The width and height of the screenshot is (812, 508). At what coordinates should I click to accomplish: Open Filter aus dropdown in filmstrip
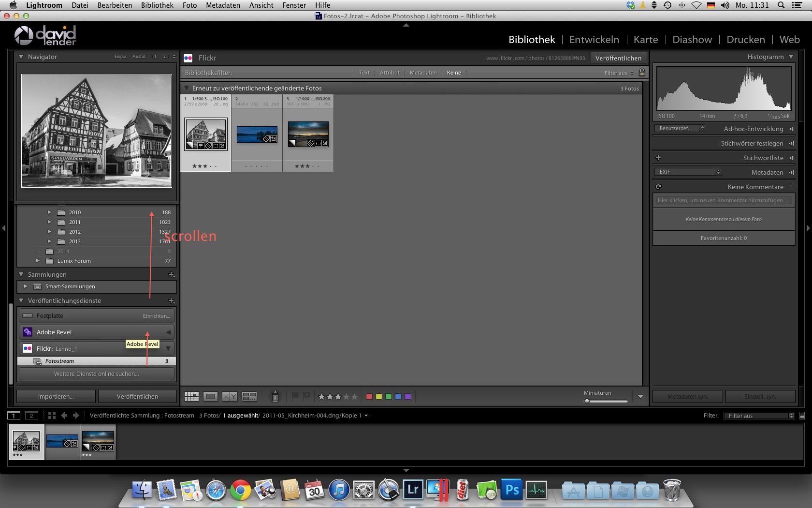[x=759, y=416]
